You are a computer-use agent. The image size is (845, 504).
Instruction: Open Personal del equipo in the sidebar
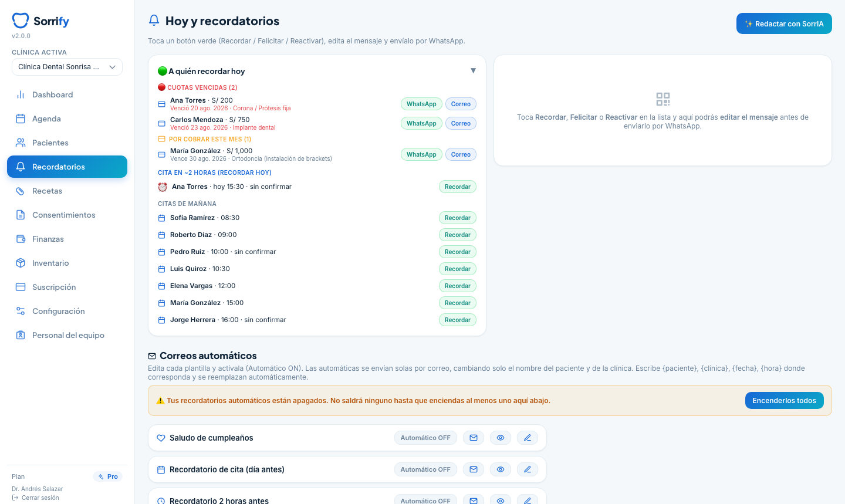tap(67, 335)
